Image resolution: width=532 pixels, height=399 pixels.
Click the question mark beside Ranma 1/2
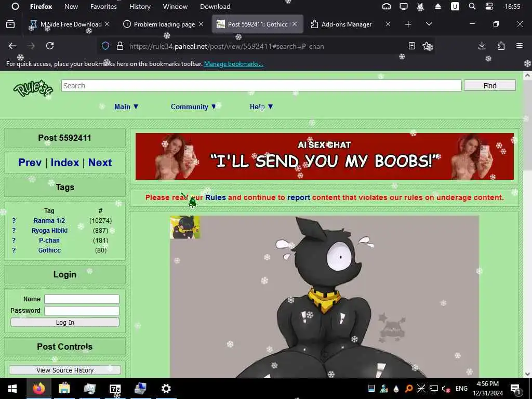pyautogui.click(x=14, y=220)
